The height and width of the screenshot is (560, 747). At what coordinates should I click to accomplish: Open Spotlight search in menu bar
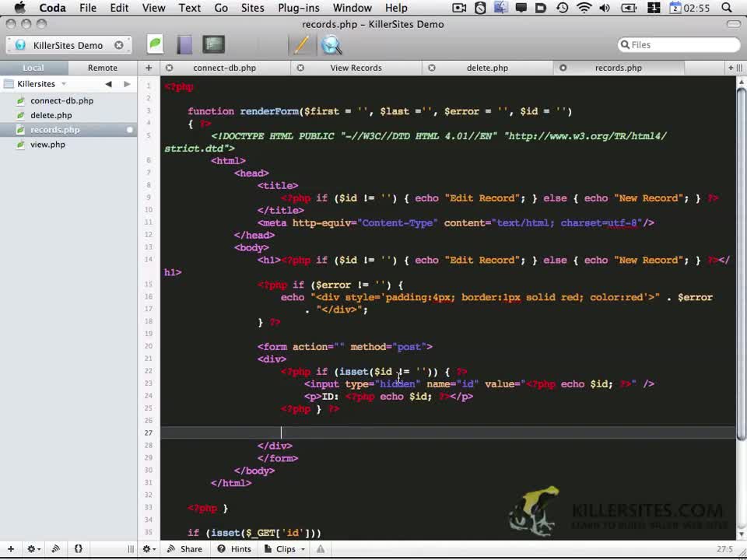727,8
